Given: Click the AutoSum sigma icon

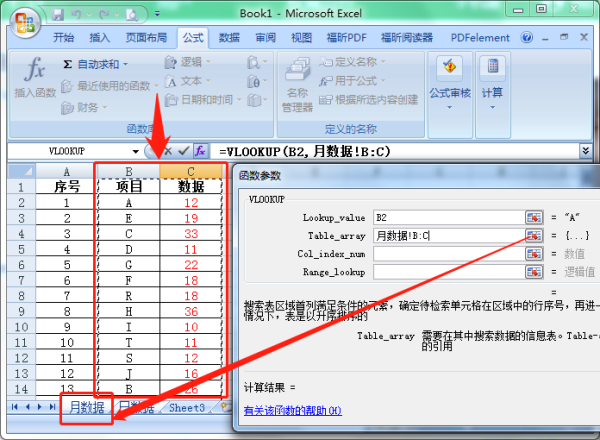Looking at the screenshot, I should pyautogui.click(x=68, y=64).
